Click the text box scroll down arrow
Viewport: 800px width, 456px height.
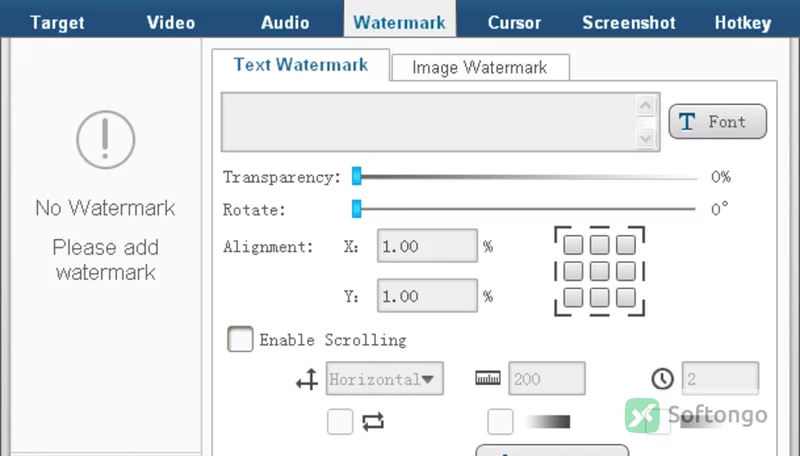(645, 138)
